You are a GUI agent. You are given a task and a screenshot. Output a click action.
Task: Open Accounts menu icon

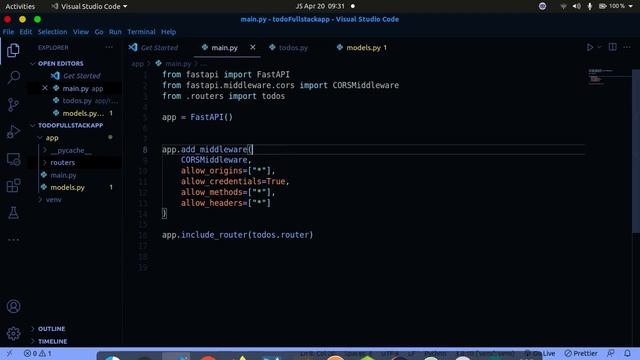click(13, 306)
